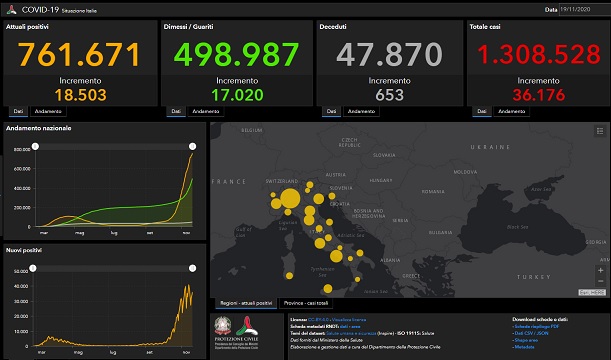The image size is (611, 360).
Task: Switch Totale casi panel to Andamento
Action: coord(512,111)
